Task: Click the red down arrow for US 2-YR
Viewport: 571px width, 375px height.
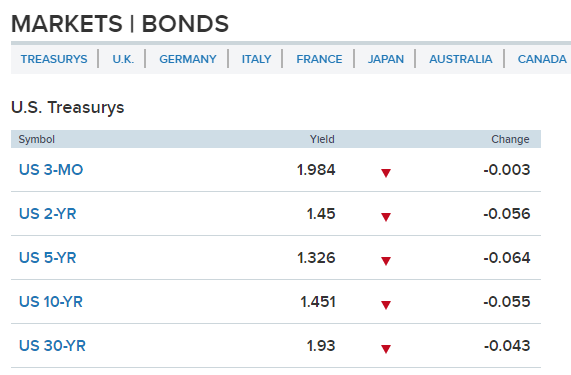Action: (x=386, y=217)
